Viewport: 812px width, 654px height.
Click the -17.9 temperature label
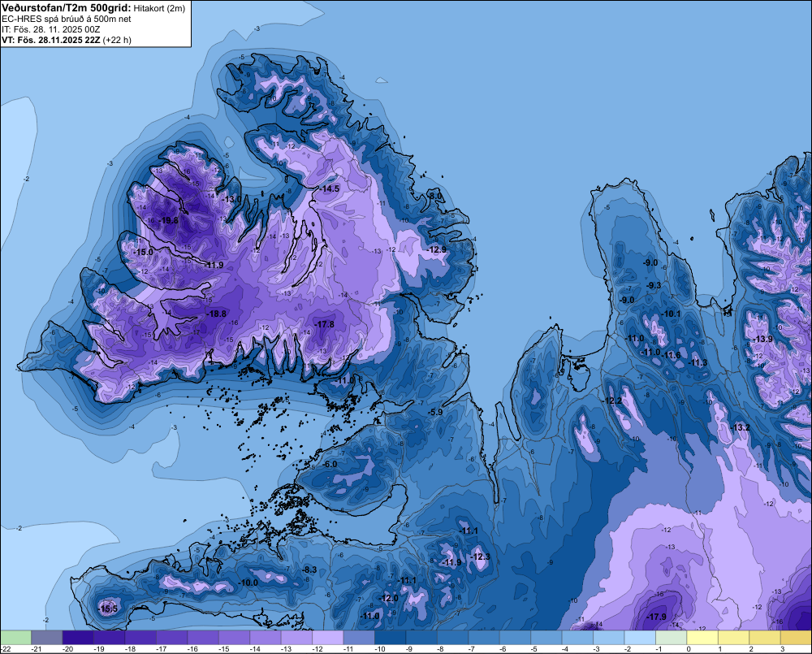[657, 617]
